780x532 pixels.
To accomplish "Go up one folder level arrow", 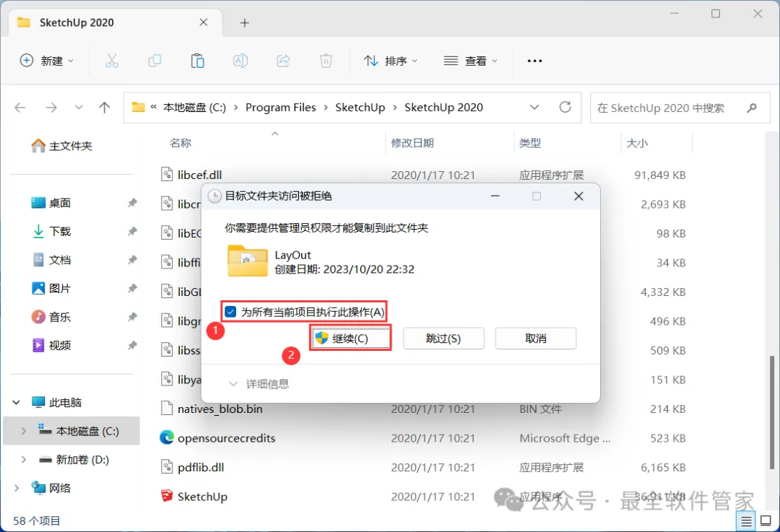I will [x=105, y=108].
